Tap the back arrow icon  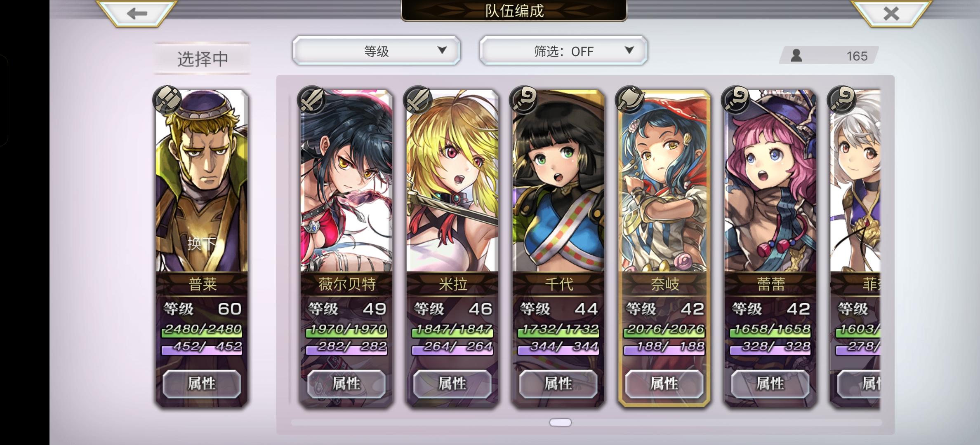tap(137, 13)
